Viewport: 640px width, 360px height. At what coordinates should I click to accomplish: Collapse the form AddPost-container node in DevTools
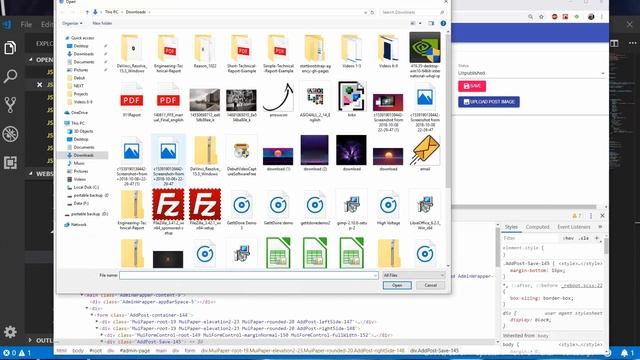pos(92,315)
